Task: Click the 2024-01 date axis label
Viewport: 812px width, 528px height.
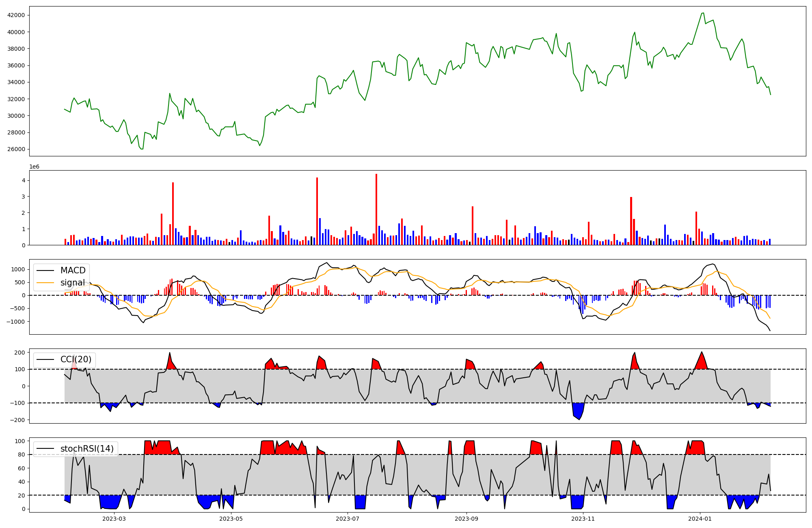Action: [700, 519]
